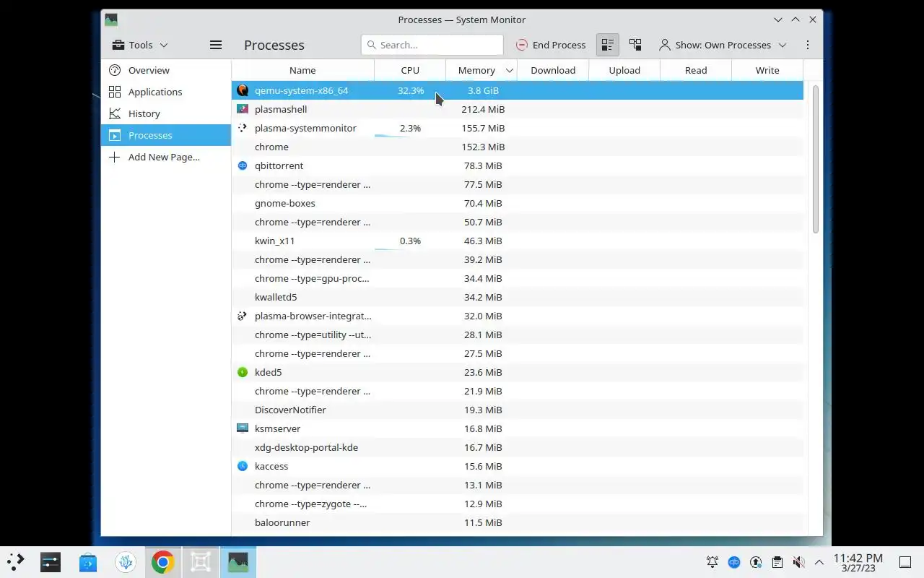Image resolution: width=924 pixels, height=578 pixels.
Task: Click the qemu-system-x86_64 process icon
Action: (243, 90)
